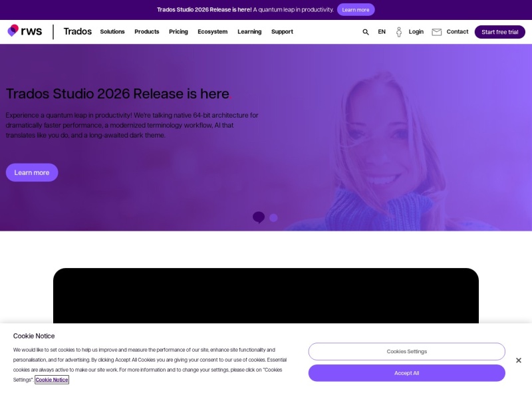
Task: Open the Learning menu
Action: pos(249,31)
